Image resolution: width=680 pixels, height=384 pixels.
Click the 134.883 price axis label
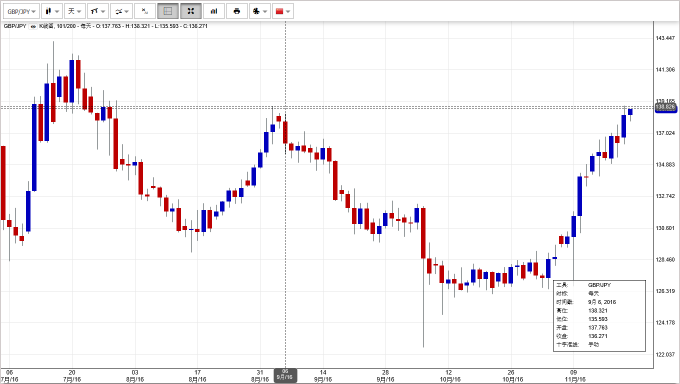[665, 165]
